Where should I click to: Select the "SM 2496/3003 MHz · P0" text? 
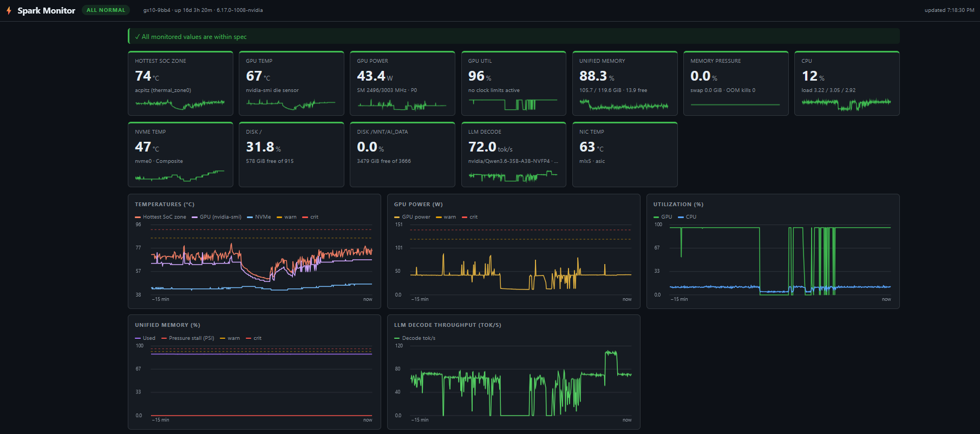[x=387, y=90]
